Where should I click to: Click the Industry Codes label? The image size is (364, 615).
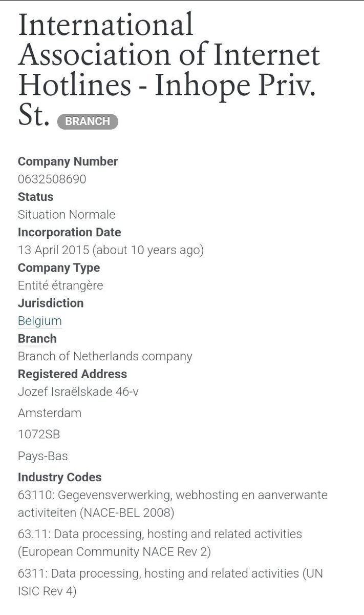[x=59, y=477]
